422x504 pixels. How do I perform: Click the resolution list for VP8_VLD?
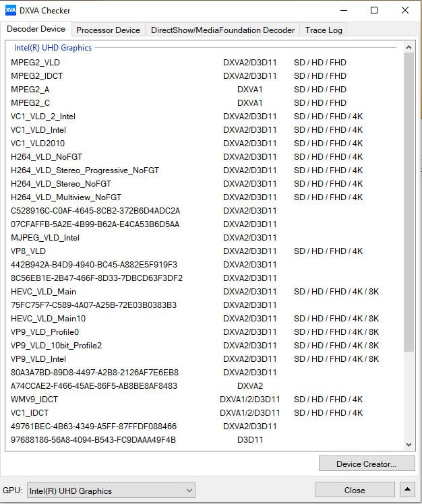pos(328,251)
